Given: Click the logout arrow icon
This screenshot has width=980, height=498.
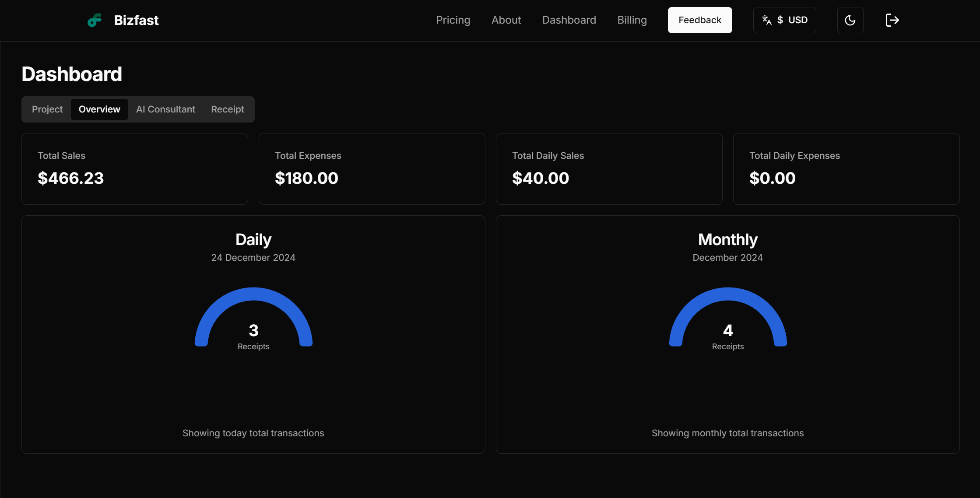Looking at the screenshot, I should point(892,20).
